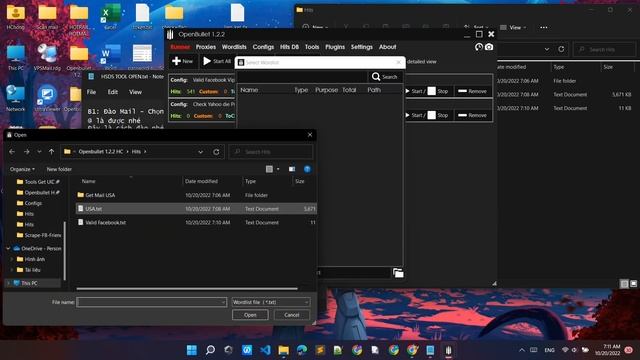Collapse the OneDrive tree node
This screenshot has width=640, height=360.
[x=8, y=248]
